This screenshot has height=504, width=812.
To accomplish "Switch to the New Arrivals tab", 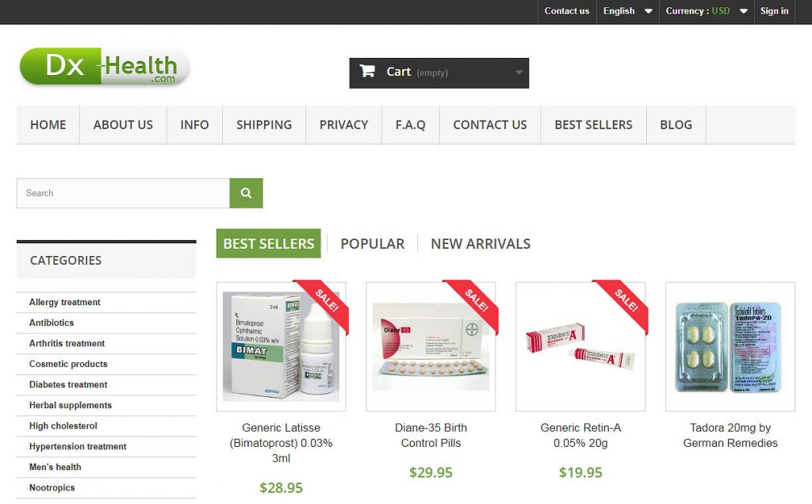I will pyautogui.click(x=481, y=244).
